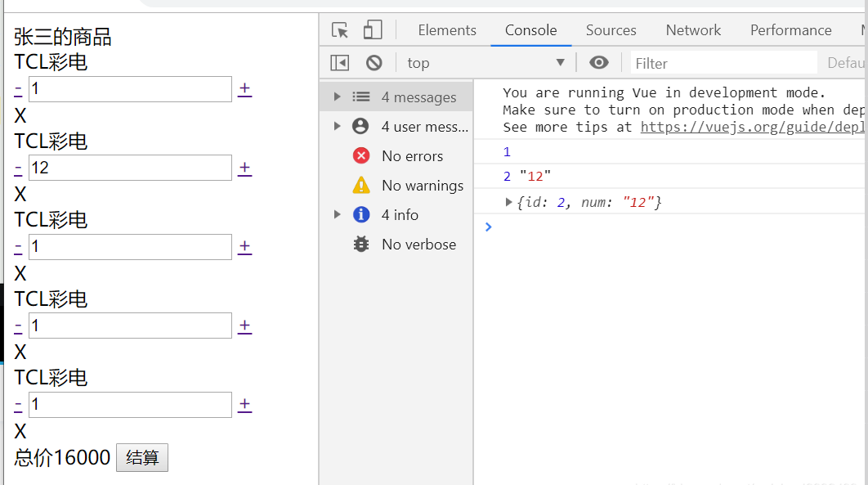Decrease quantity of the first TCL彩电
Image resolution: width=868 pixels, height=485 pixels.
[18, 89]
